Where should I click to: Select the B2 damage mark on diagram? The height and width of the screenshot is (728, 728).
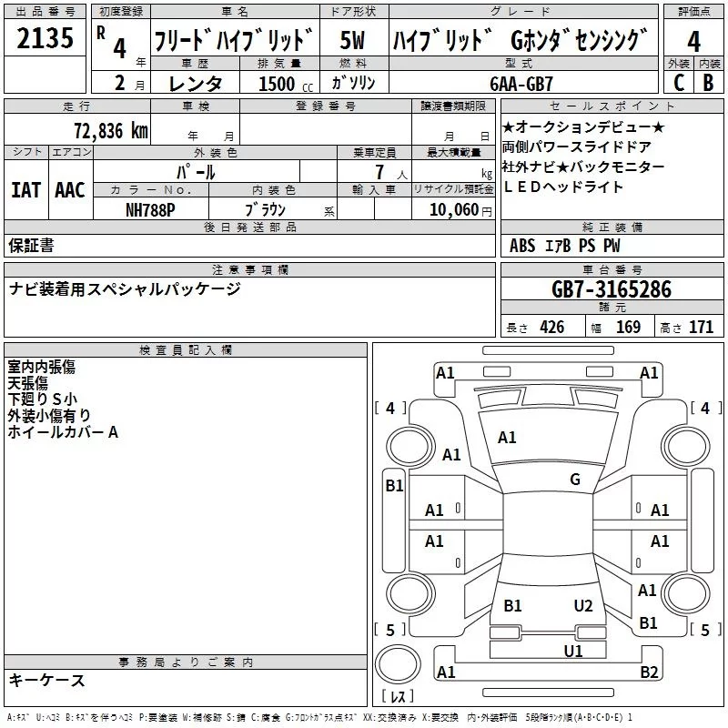coord(649,672)
